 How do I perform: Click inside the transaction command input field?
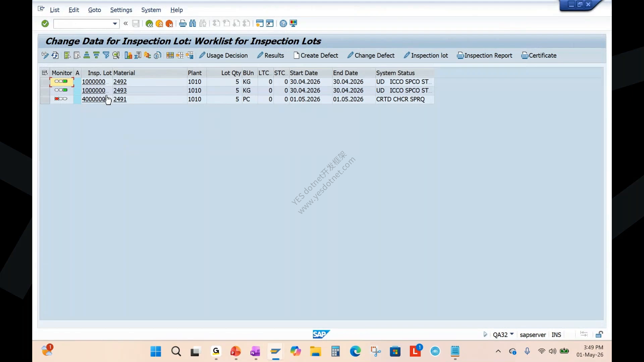(83, 23)
